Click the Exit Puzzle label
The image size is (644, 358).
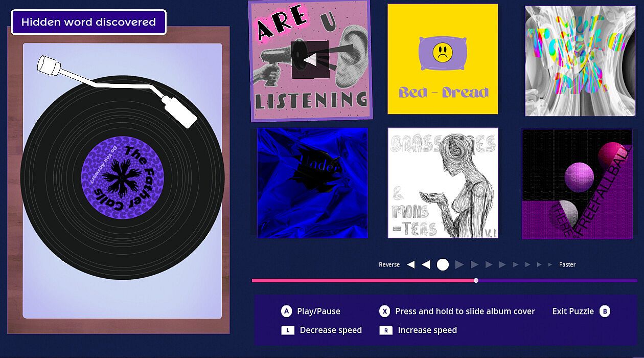pos(573,311)
